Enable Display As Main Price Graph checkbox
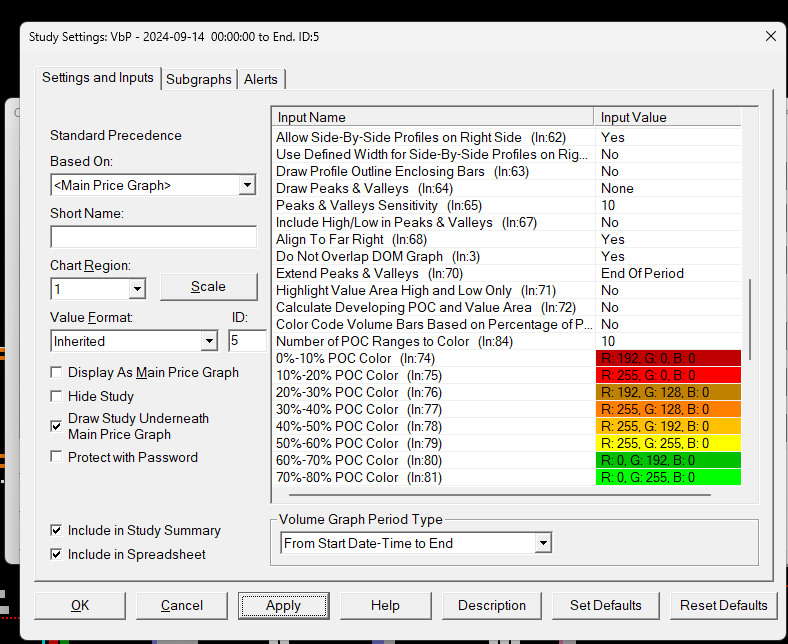 pos(57,373)
